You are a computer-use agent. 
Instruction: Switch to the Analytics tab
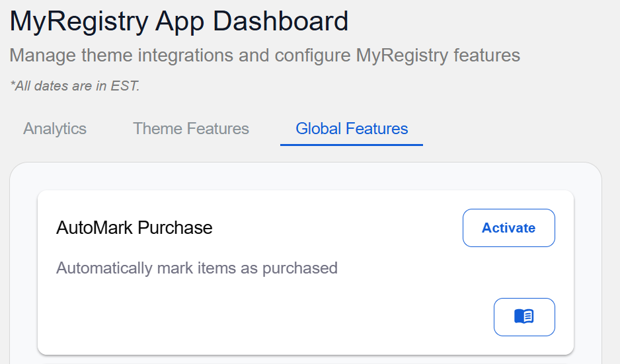click(x=55, y=129)
